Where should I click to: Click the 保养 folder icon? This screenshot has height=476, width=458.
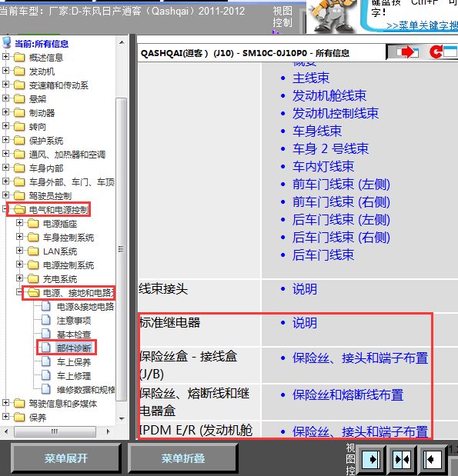pos(19,418)
